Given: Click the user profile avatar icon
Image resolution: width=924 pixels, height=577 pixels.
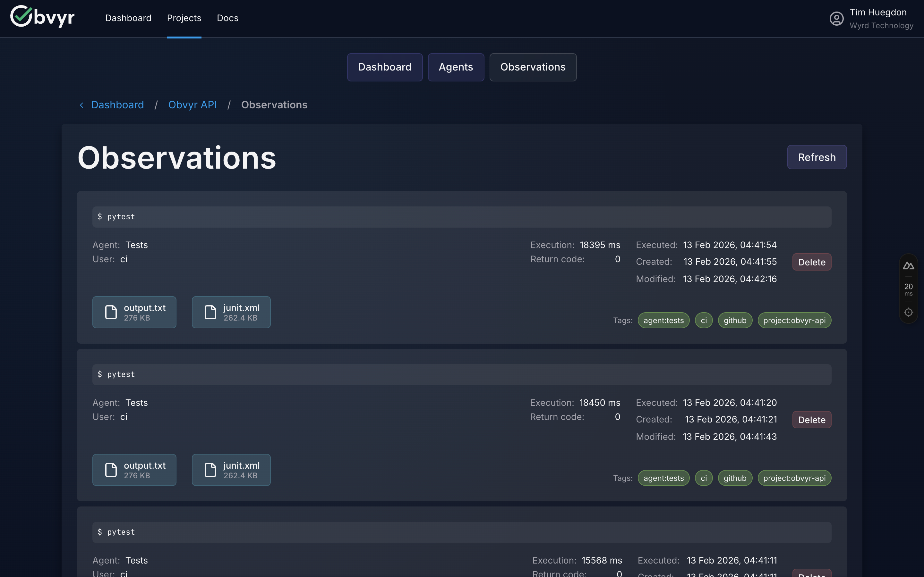Looking at the screenshot, I should coord(836,18).
